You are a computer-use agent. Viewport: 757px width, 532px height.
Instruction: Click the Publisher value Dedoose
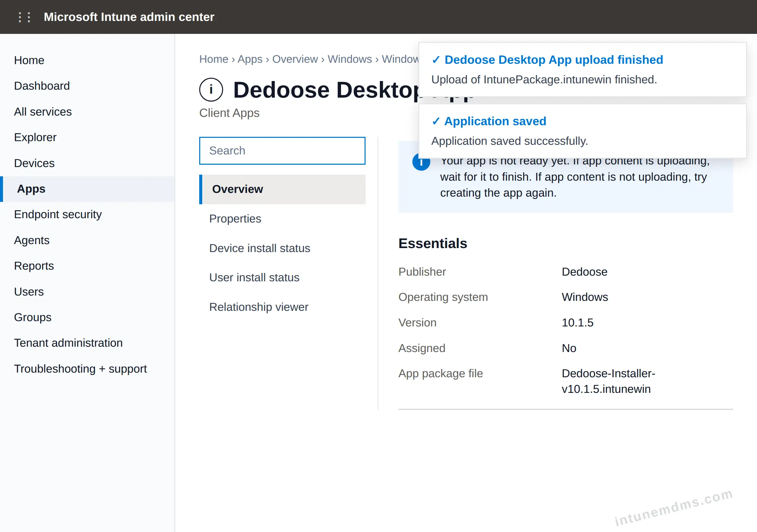[x=584, y=272]
